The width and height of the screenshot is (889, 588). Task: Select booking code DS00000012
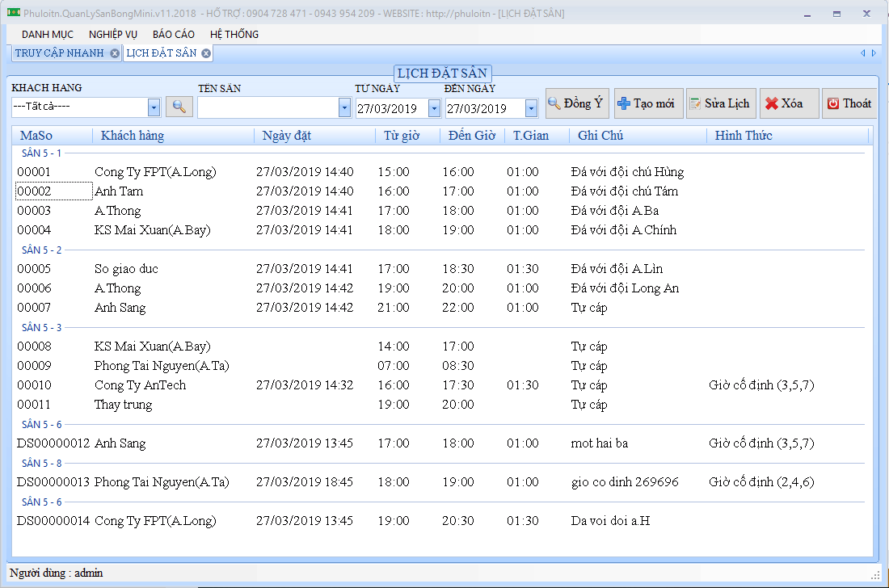(53, 443)
